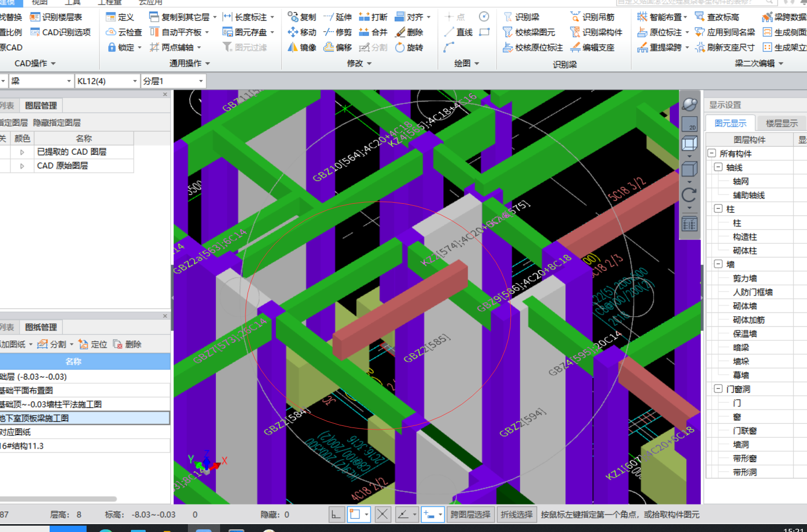This screenshot has width=807, height=532.
Task: Switch to the 楼层显示 tab
Action: click(x=782, y=123)
